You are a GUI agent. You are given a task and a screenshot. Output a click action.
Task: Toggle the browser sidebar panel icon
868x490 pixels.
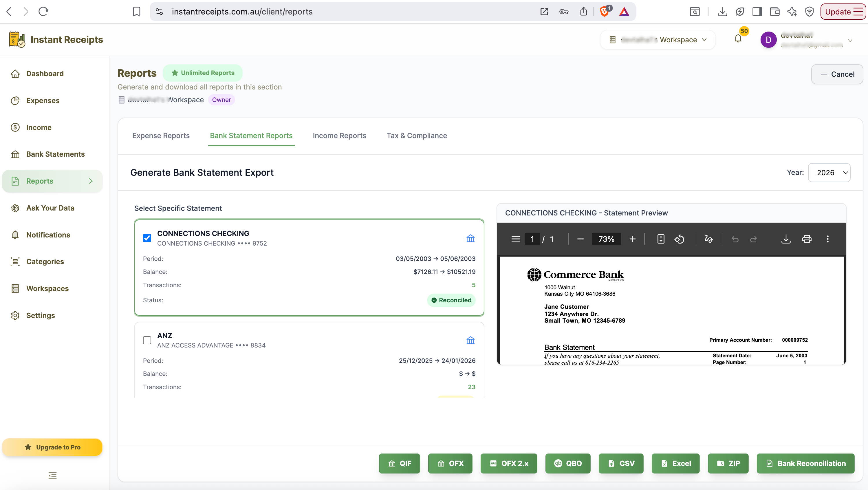pyautogui.click(x=757, y=12)
